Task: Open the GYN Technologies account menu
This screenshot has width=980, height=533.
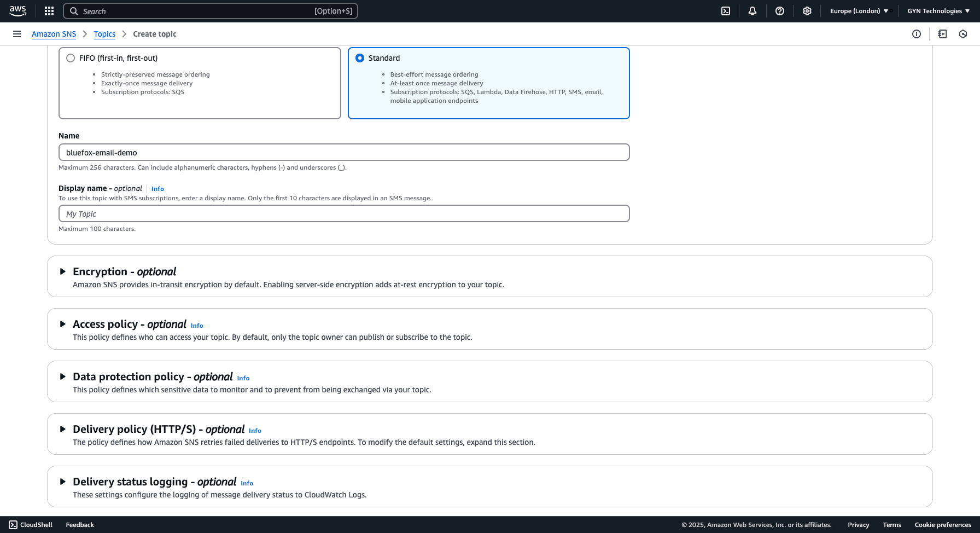Action: click(x=937, y=10)
